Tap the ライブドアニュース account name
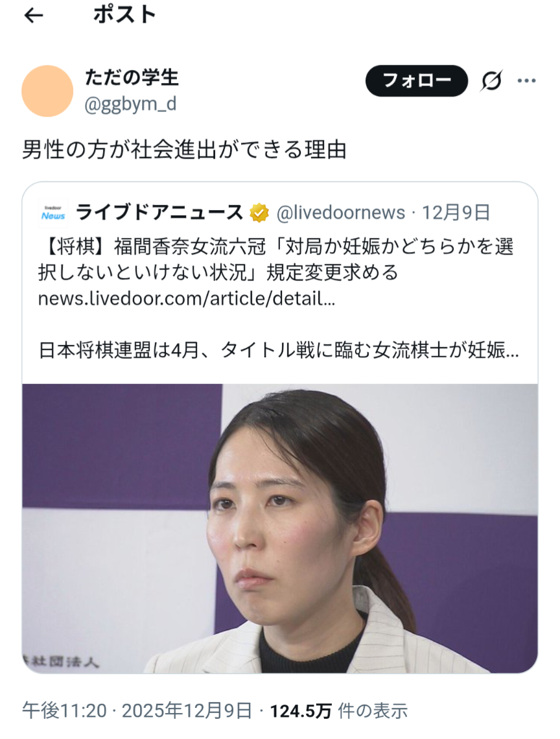Viewport: 560px width, 739px height. click(x=159, y=213)
